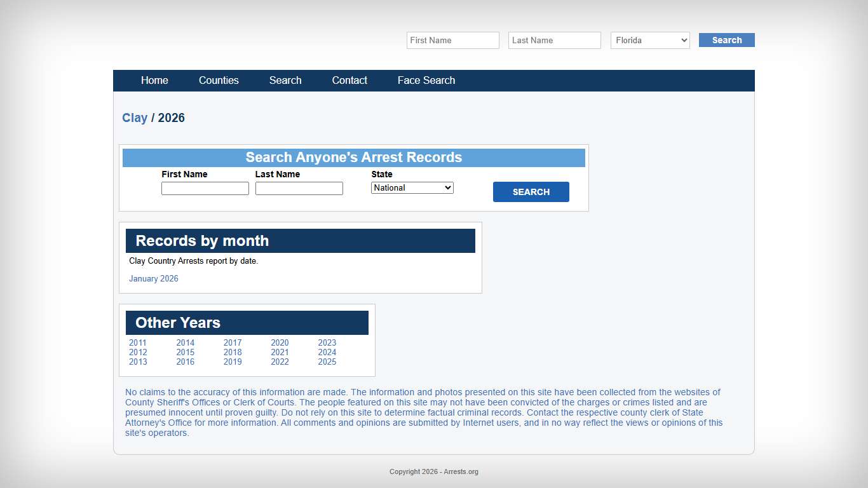Open the 2019 year records
This screenshot has height=488, width=868.
click(x=233, y=362)
